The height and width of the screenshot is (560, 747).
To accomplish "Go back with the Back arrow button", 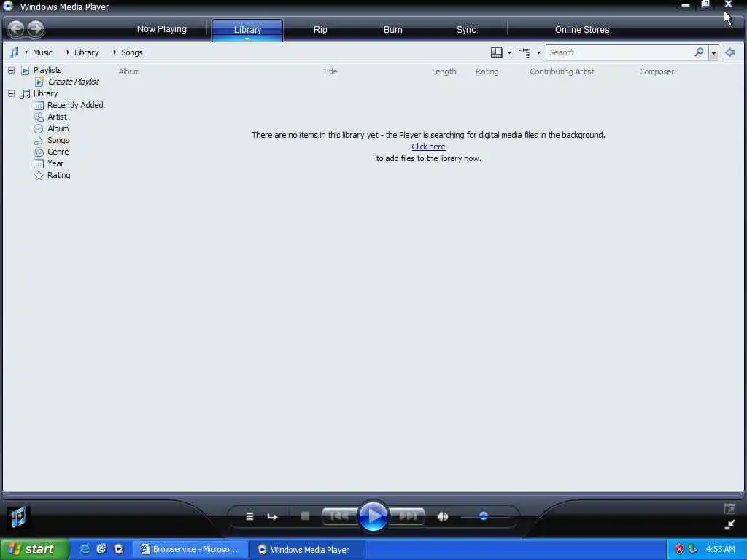I will click(x=16, y=28).
